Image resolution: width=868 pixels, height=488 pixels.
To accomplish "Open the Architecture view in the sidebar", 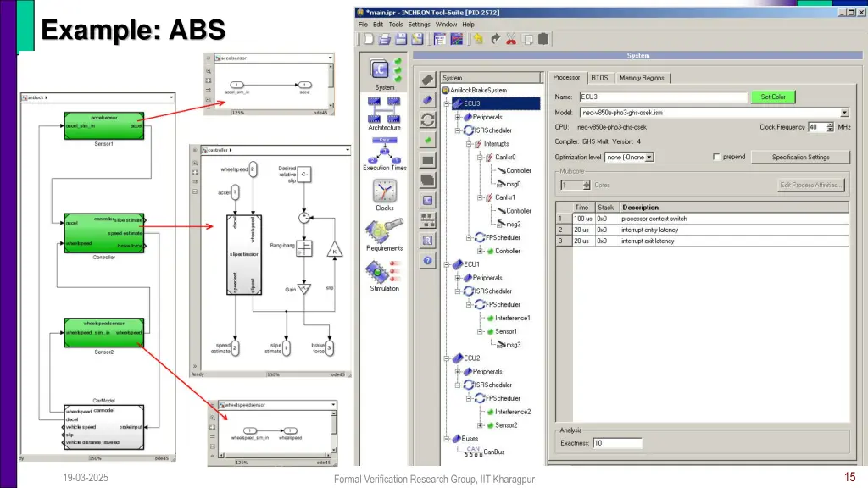I will point(384,114).
